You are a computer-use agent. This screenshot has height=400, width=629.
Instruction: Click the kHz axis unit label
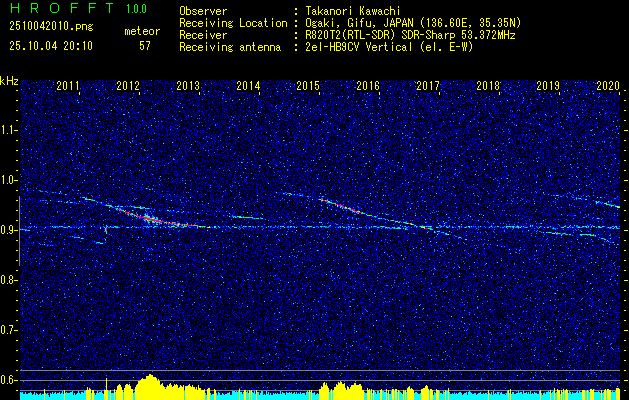9,81
